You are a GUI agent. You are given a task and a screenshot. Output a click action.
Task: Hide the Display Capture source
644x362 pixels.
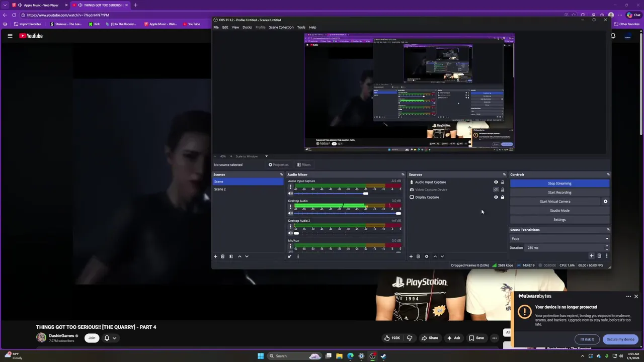point(496,197)
